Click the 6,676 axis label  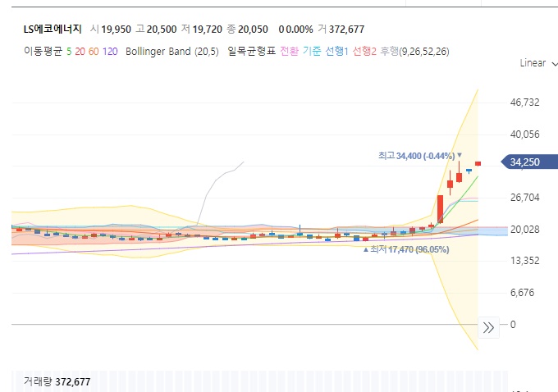click(x=522, y=293)
